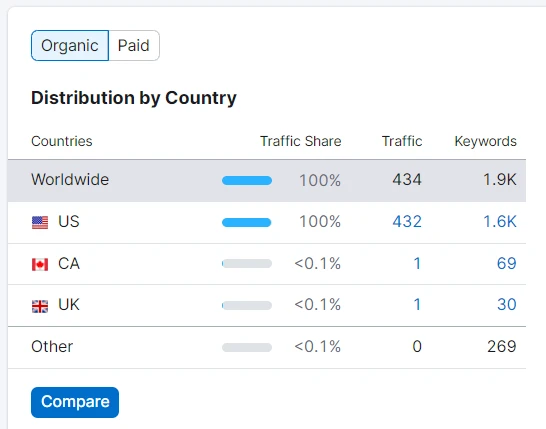Screen dimensions: 546x429
Task: Click the Other traffic share bar
Action: (247, 347)
